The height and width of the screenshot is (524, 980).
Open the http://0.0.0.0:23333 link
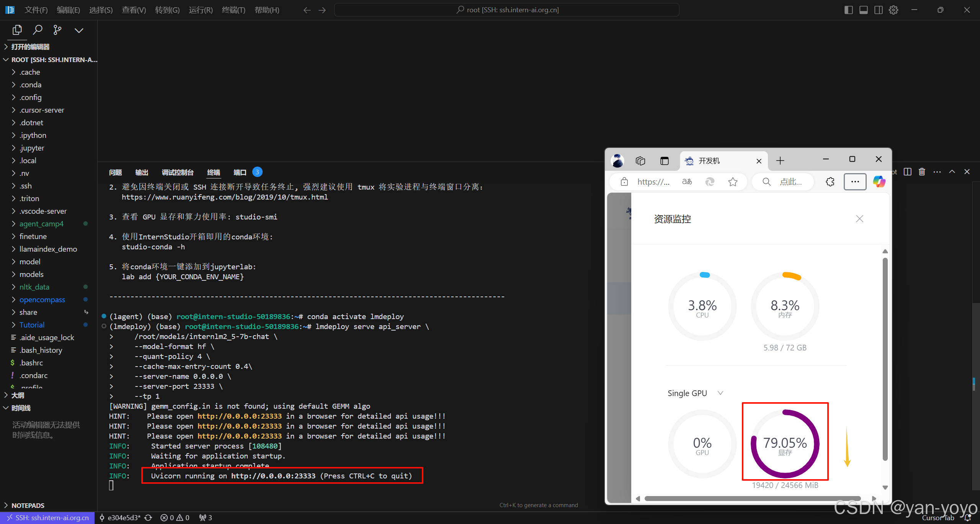(x=240, y=416)
